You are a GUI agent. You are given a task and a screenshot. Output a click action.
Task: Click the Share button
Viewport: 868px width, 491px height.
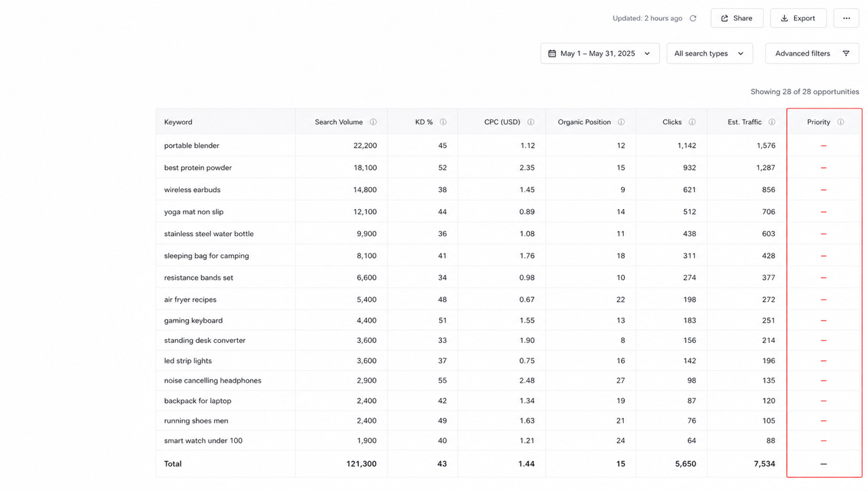click(x=737, y=19)
